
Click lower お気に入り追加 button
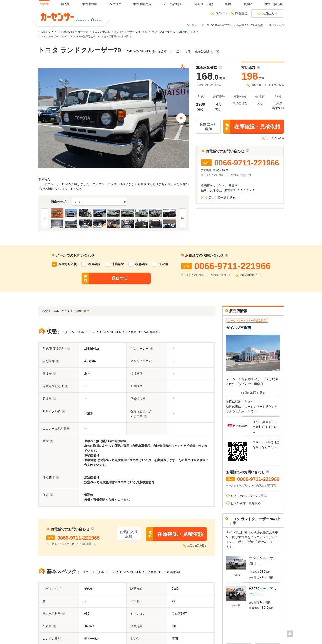129,534
